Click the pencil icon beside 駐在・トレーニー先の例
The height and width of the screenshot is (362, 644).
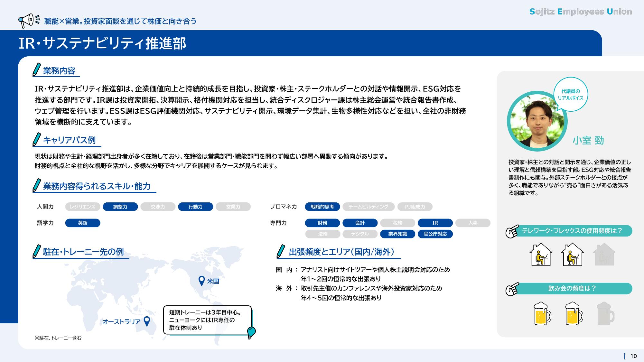coord(37,251)
